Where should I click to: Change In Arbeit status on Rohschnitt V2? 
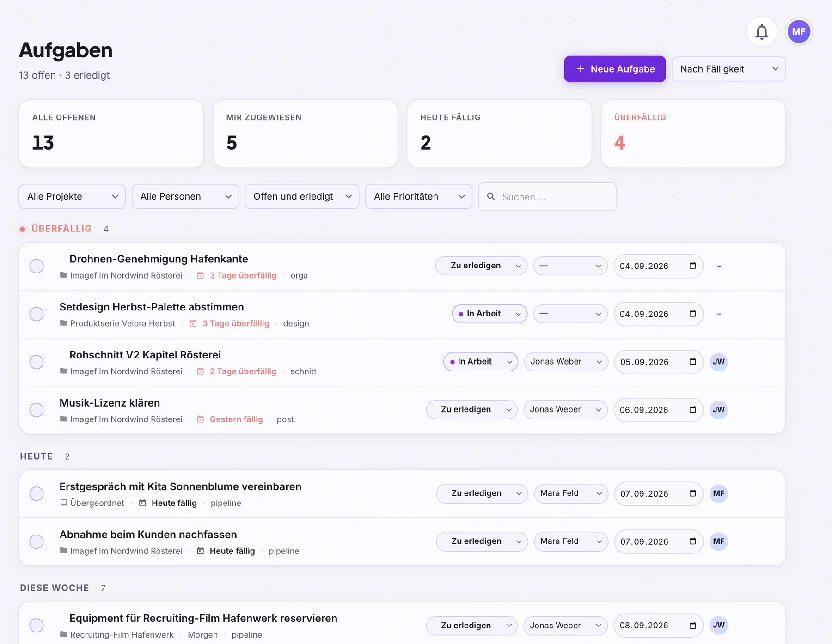(481, 362)
